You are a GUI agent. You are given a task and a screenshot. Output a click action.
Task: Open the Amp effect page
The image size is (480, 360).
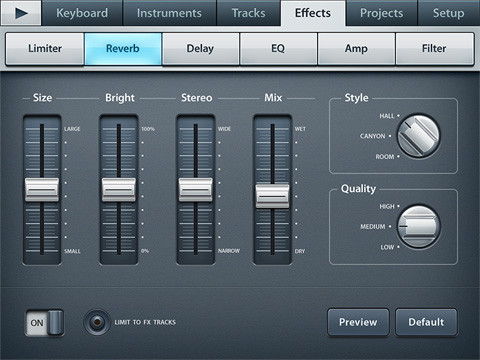tap(356, 49)
